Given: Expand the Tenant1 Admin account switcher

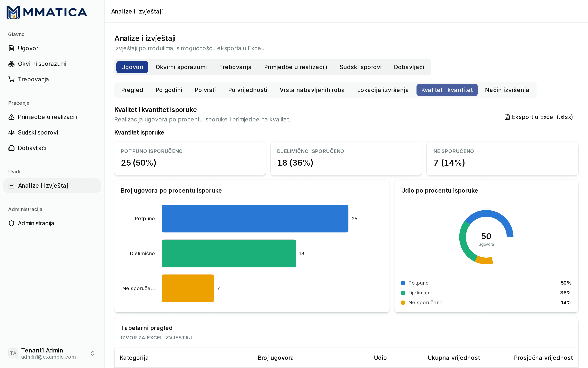Looking at the screenshot, I should click(92, 353).
